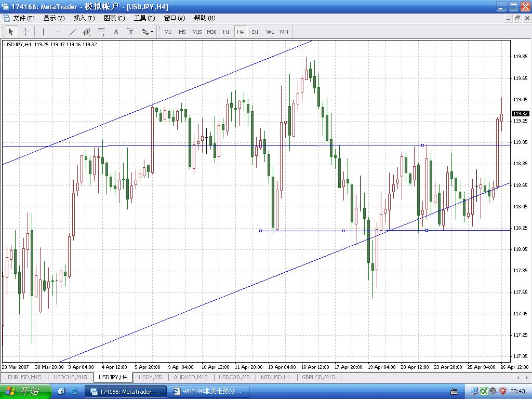Click the first quick launch icon
Viewport: 532px width, 399px height.
click(61, 391)
